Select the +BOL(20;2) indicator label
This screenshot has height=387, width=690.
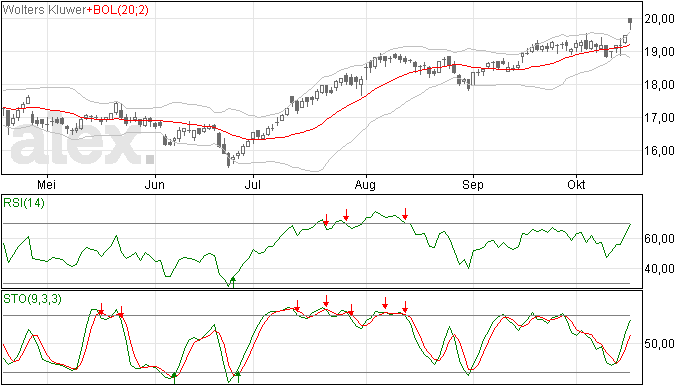pyautogui.click(x=117, y=10)
